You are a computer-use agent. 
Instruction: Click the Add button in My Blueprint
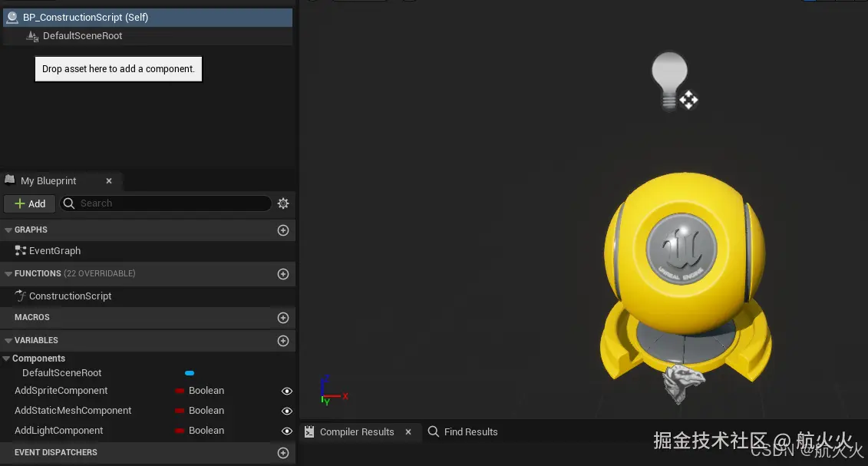point(29,203)
